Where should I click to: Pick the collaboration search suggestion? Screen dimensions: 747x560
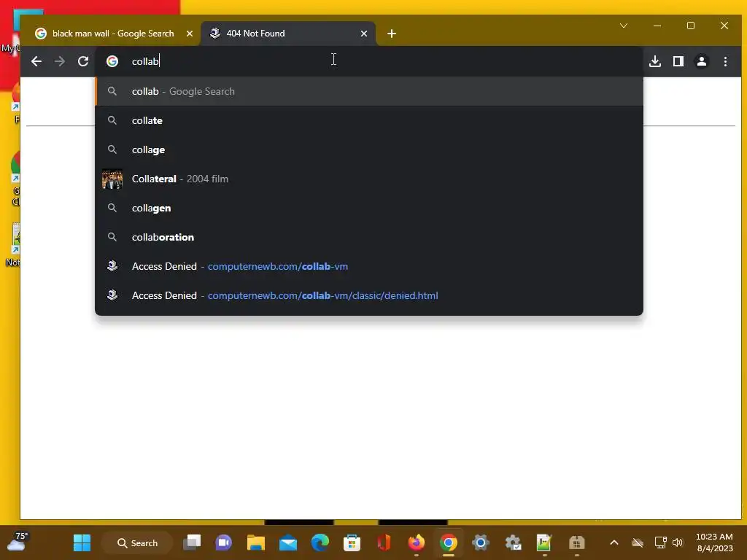pos(369,237)
